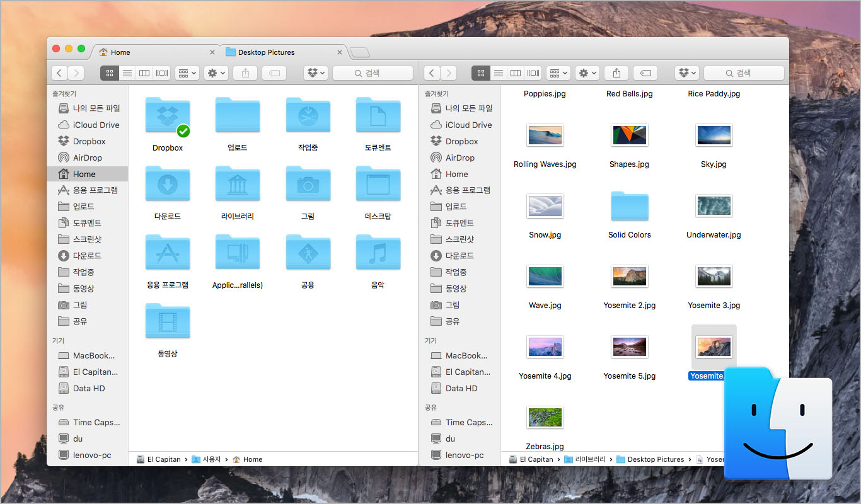861x504 pixels.
Task: Select the 데스크탑 folder icon
Action: coord(378,183)
